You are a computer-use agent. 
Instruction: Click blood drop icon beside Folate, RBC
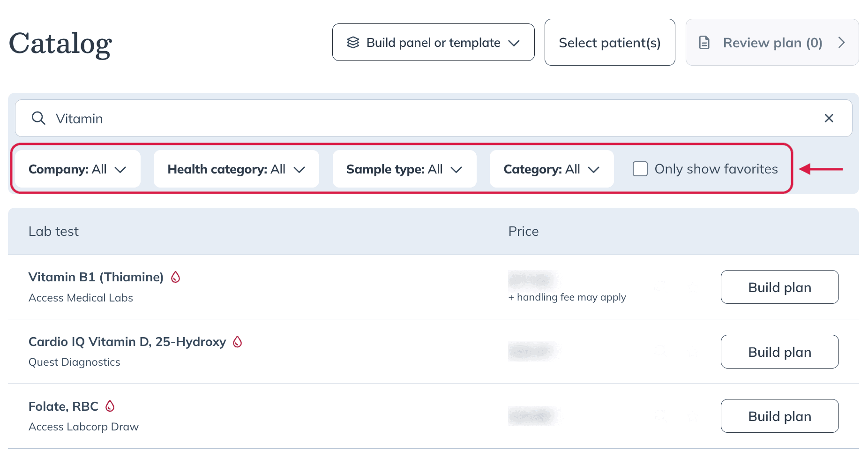click(110, 406)
